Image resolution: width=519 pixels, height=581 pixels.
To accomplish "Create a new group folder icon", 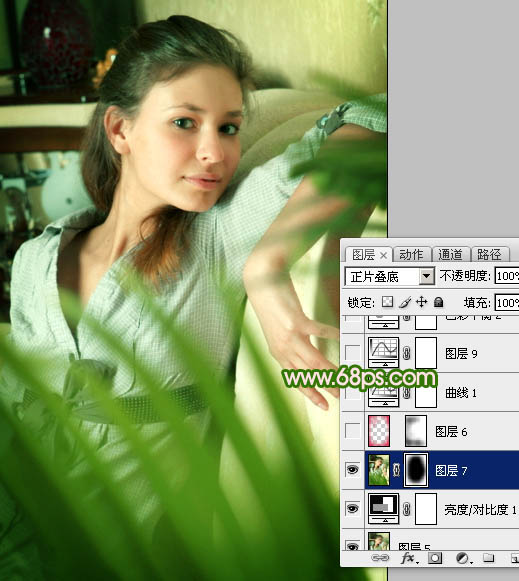I will pos(489,558).
